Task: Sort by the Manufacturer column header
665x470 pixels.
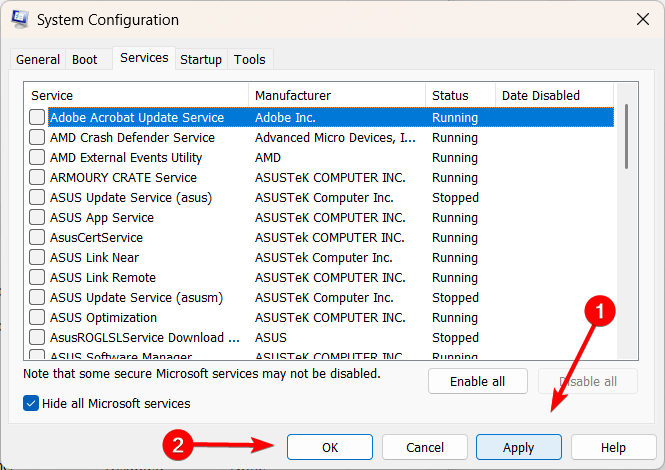Action: pos(337,95)
